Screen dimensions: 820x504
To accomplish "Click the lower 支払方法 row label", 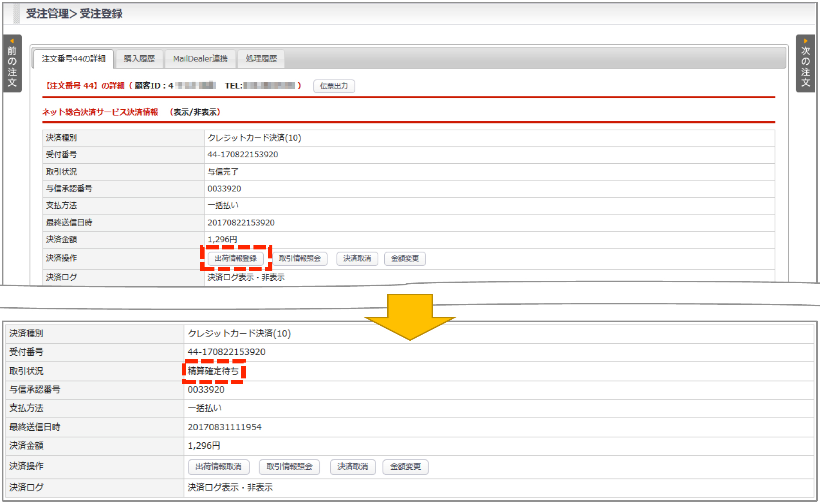I will coord(27,408).
